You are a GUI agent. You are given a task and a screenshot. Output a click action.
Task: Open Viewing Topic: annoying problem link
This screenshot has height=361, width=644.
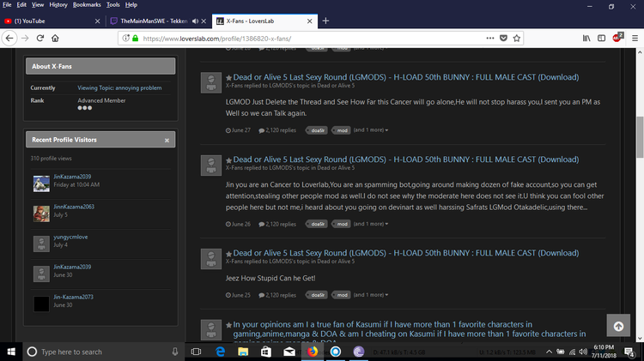(119, 87)
